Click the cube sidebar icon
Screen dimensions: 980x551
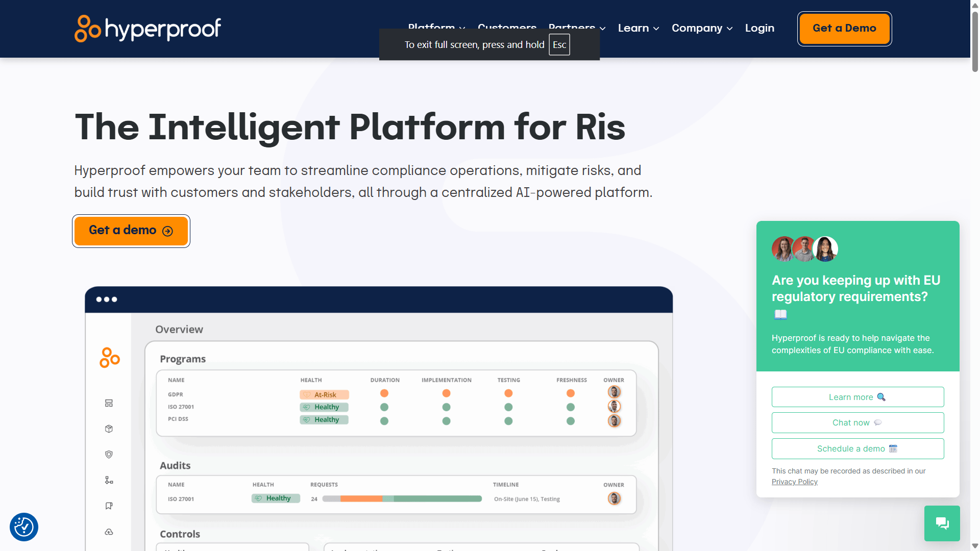109,429
